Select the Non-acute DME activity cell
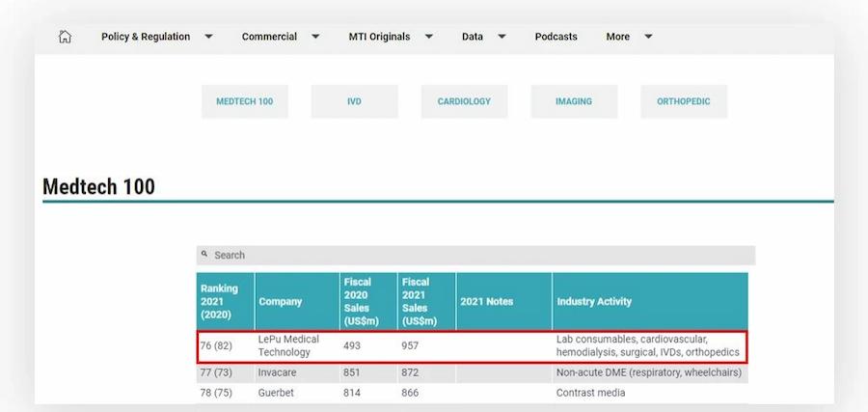868x412 pixels. 650,372
